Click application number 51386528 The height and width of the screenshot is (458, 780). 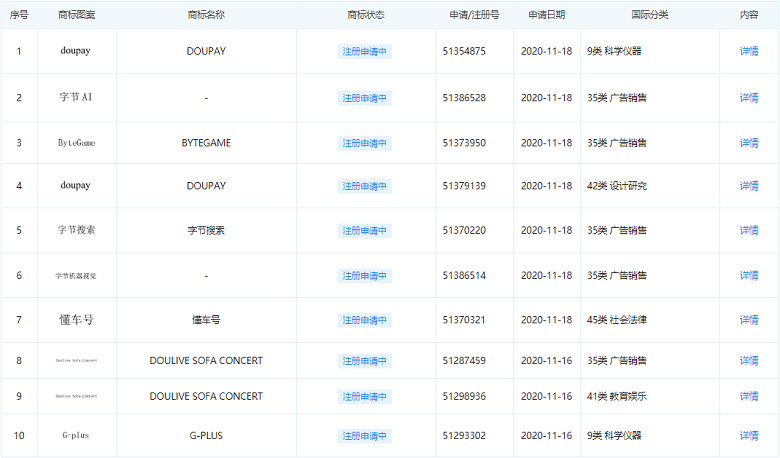[464, 98]
